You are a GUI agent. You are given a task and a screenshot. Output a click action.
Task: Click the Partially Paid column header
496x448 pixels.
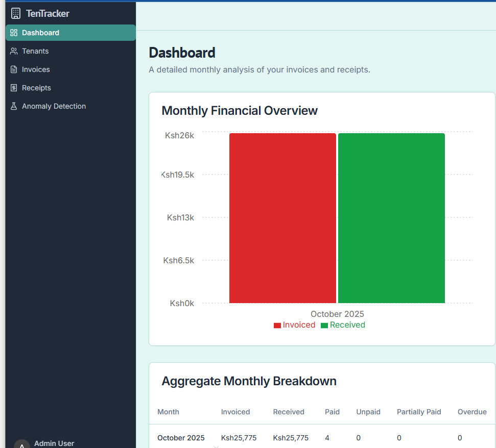click(418, 412)
